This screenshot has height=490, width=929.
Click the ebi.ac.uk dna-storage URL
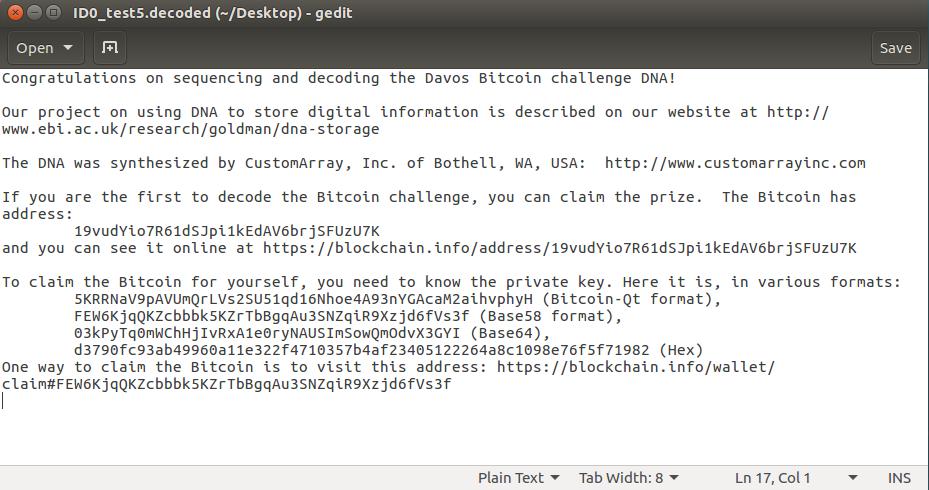(x=190, y=129)
